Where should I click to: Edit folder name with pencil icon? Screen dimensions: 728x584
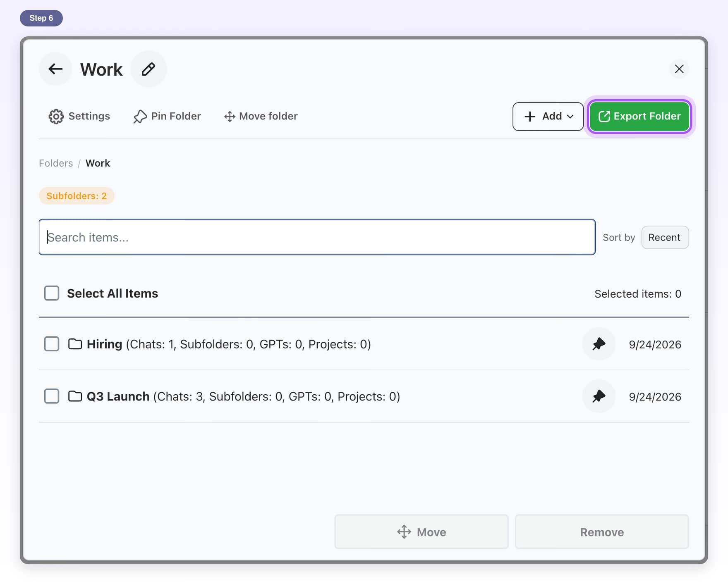click(148, 69)
